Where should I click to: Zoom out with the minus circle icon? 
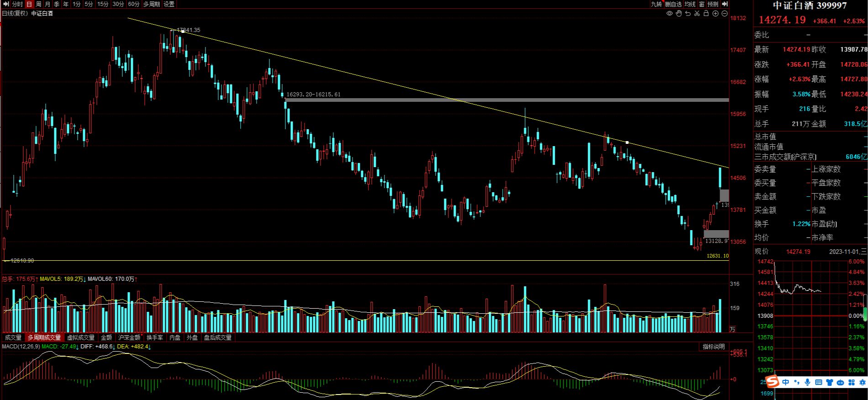tap(725, 14)
